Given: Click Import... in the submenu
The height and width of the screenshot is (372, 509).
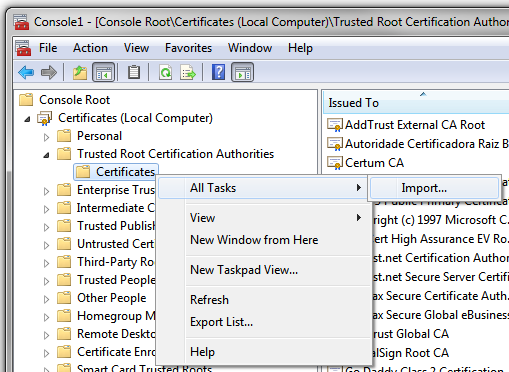Looking at the screenshot, I should point(434,188).
